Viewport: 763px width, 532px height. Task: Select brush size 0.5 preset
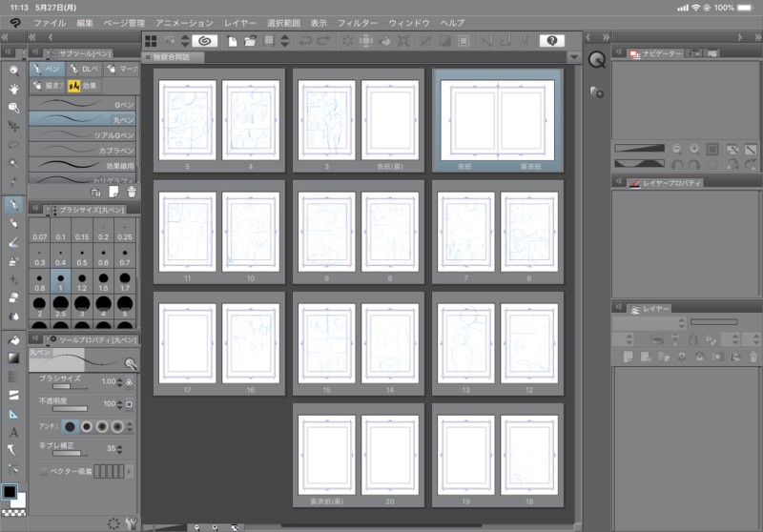pyautogui.click(x=82, y=257)
